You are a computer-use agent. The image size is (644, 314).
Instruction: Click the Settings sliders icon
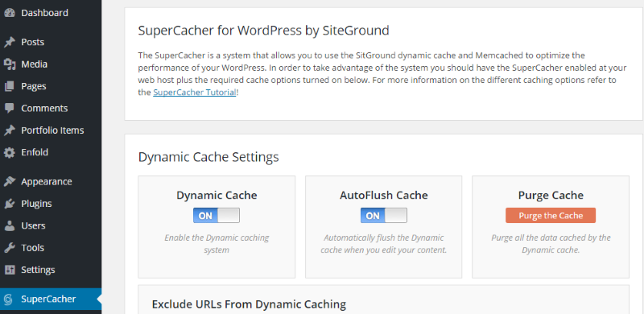(10, 270)
